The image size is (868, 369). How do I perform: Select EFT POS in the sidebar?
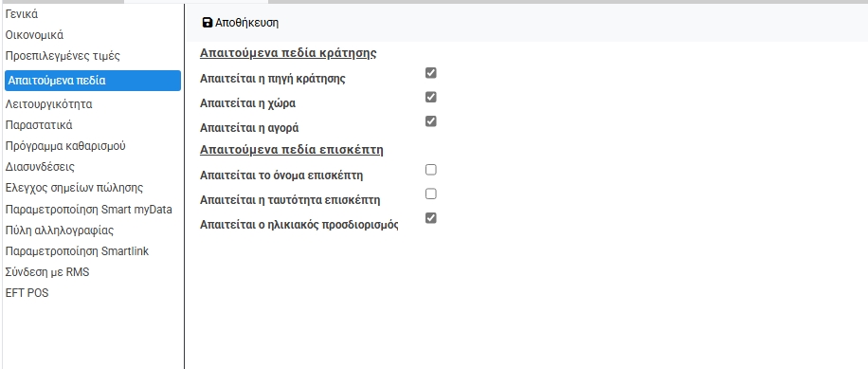coord(27,293)
